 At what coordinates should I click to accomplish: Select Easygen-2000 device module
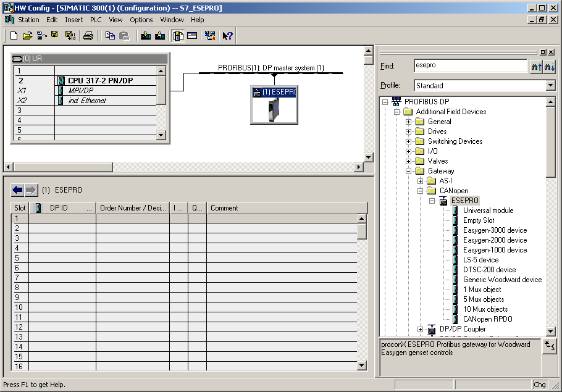click(495, 240)
